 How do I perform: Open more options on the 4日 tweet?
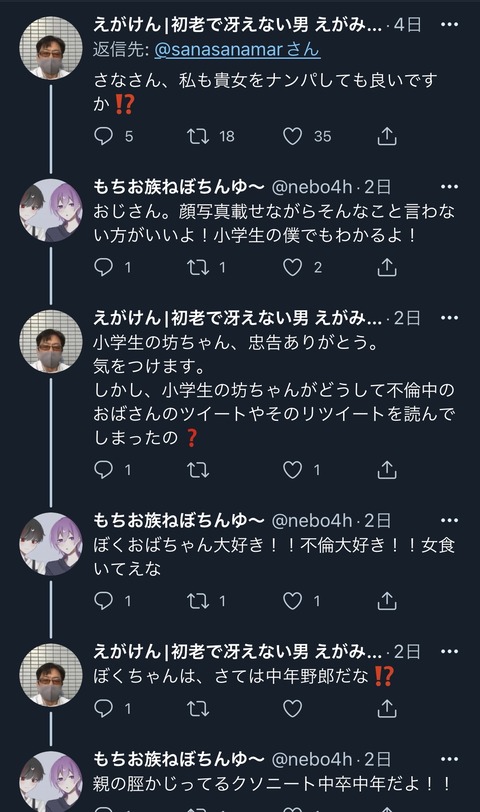(x=449, y=24)
